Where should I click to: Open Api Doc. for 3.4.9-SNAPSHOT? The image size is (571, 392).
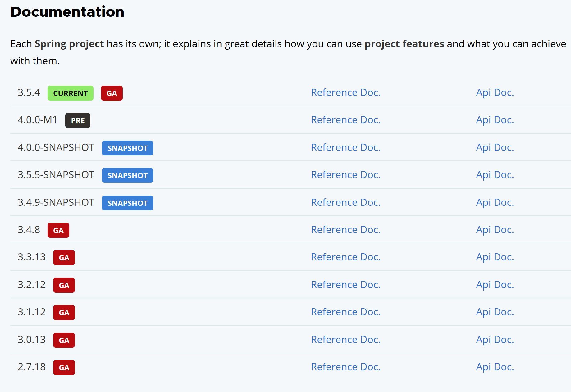click(495, 202)
